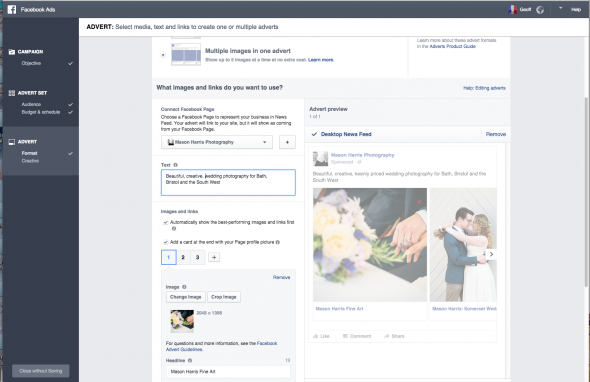Select image card tab 2
The height and width of the screenshot is (382, 590).
pos(183,257)
